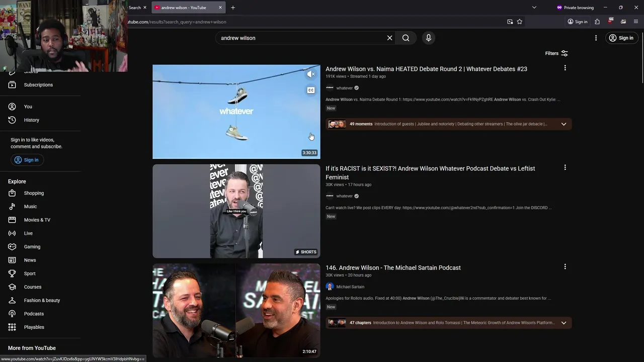Open Filters icon for search results
Image resolution: width=644 pixels, height=362 pixels.
coord(565,53)
